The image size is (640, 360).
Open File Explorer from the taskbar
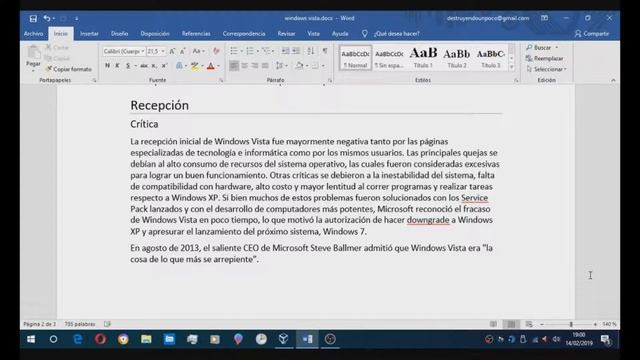pyautogui.click(x=146, y=339)
